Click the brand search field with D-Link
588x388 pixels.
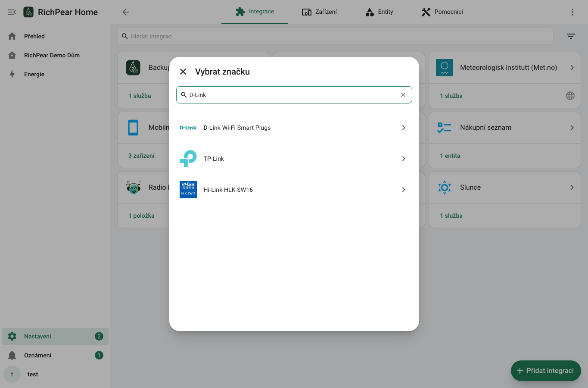[x=294, y=95]
